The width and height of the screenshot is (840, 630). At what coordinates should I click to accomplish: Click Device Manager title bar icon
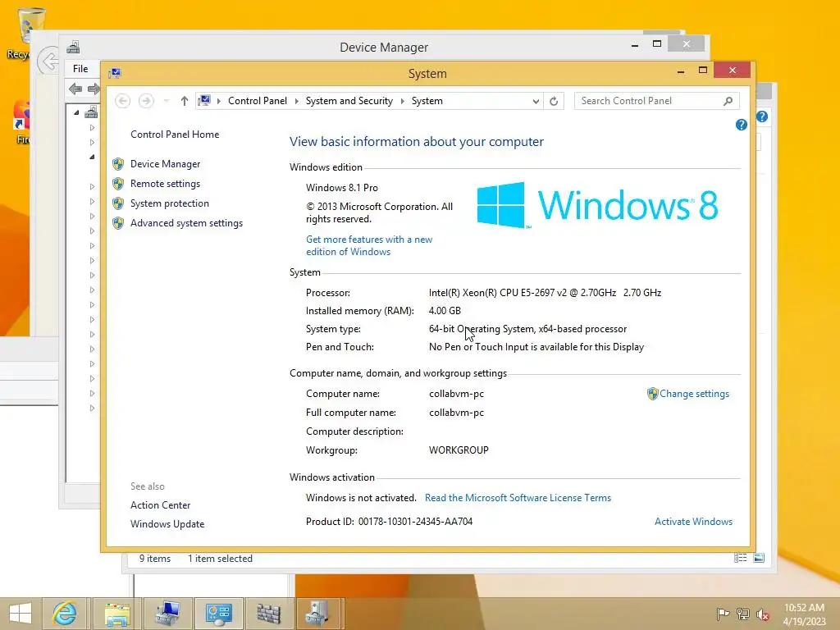[x=73, y=47]
